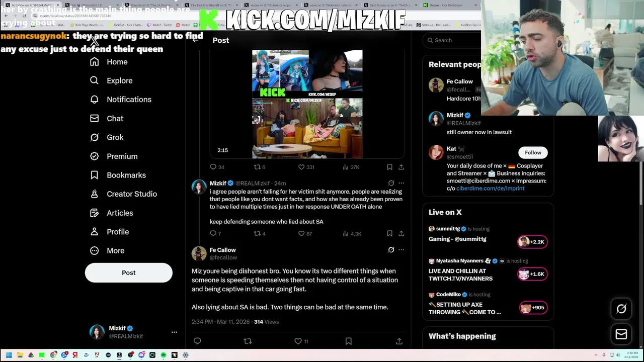The width and height of the screenshot is (644, 362).
Task: Bookmark Mizkif's tweet about SA
Action: [389, 233]
